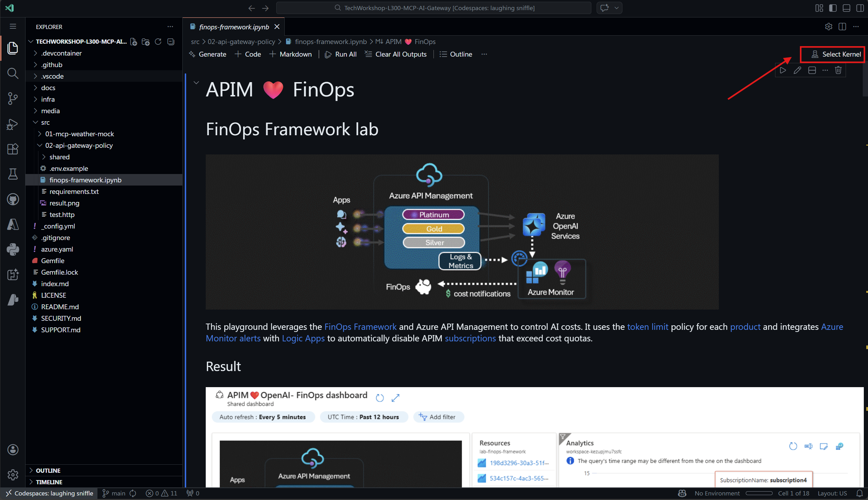Open the Extensions view
Viewport: 868px width, 500px height.
13,149
